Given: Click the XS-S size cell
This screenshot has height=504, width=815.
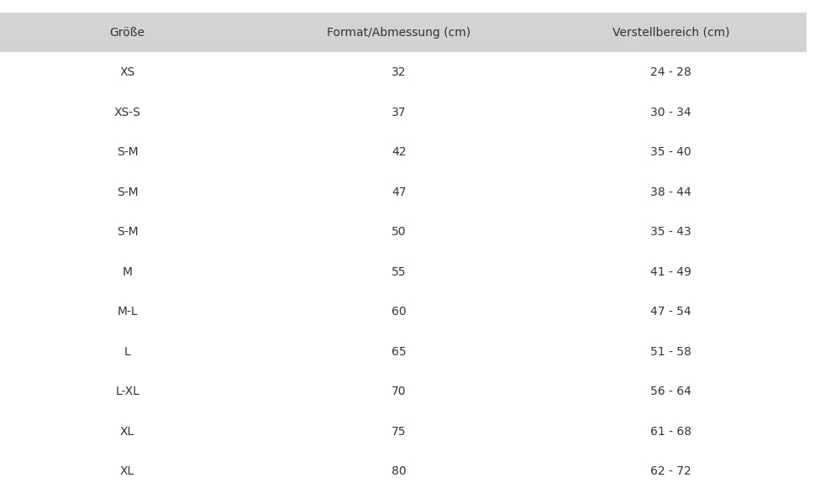Looking at the screenshot, I should click(127, 113).
